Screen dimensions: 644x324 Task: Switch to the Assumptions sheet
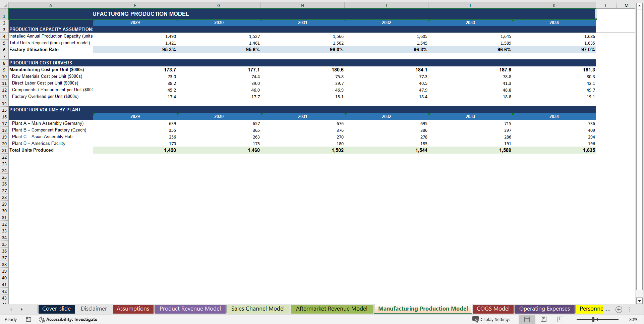click(133, 309)
